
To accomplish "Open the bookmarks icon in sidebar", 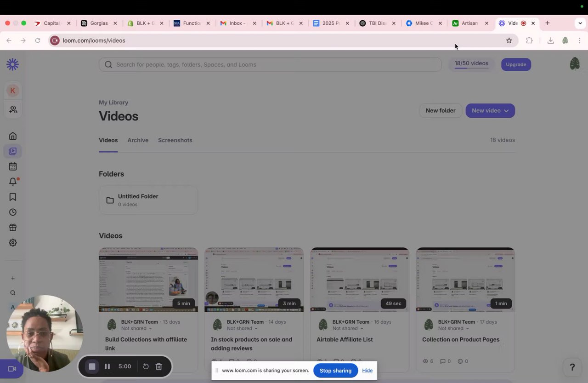I will (13, 197).
